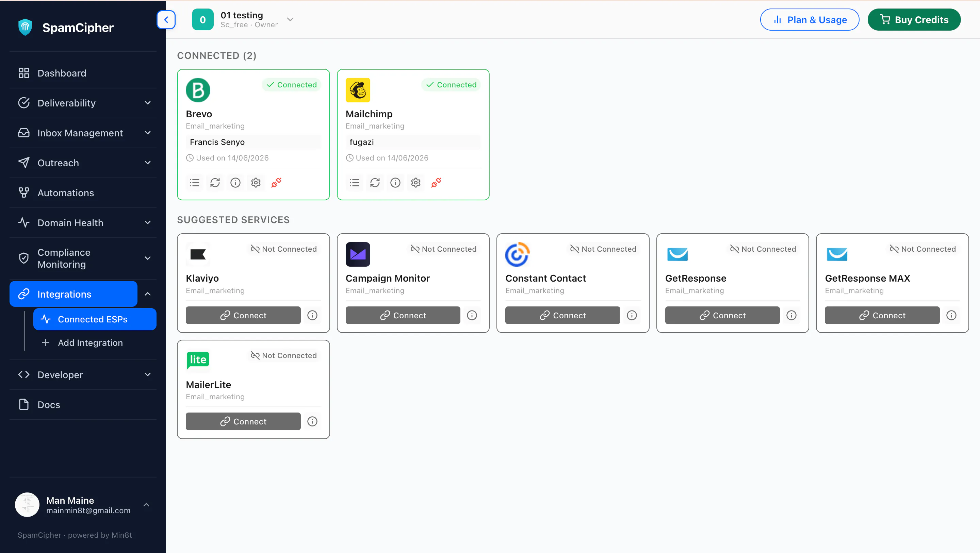The height and width of the screenshot is (553, 980).
Task: Expand the Developer chevron
Action: pos(148,375)
